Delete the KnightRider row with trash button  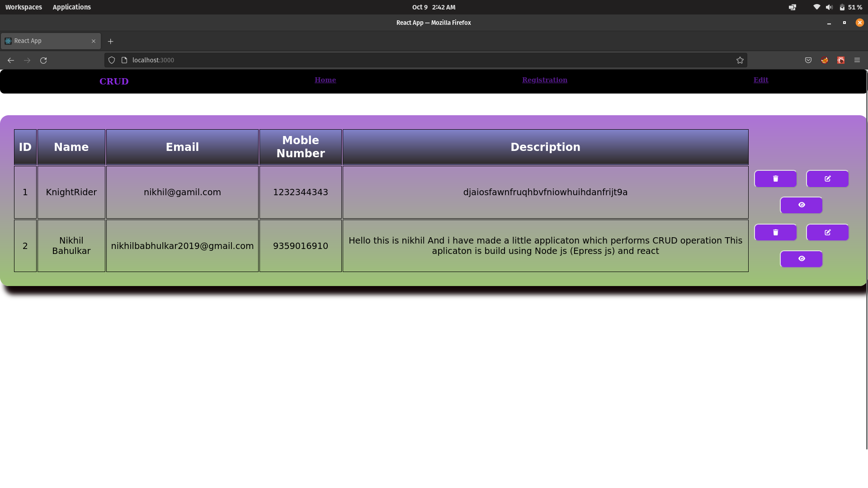point(775,178)
